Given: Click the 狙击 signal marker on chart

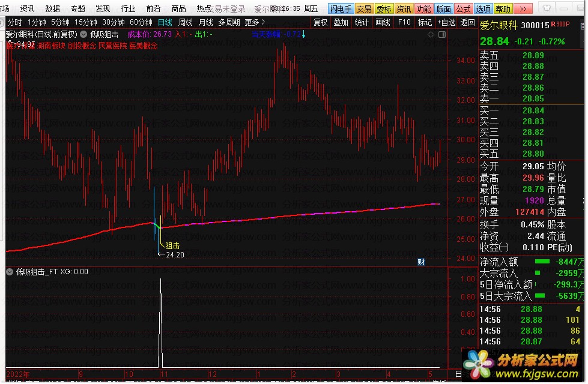Looking at the screenshot, I should (x=172, y=245).
